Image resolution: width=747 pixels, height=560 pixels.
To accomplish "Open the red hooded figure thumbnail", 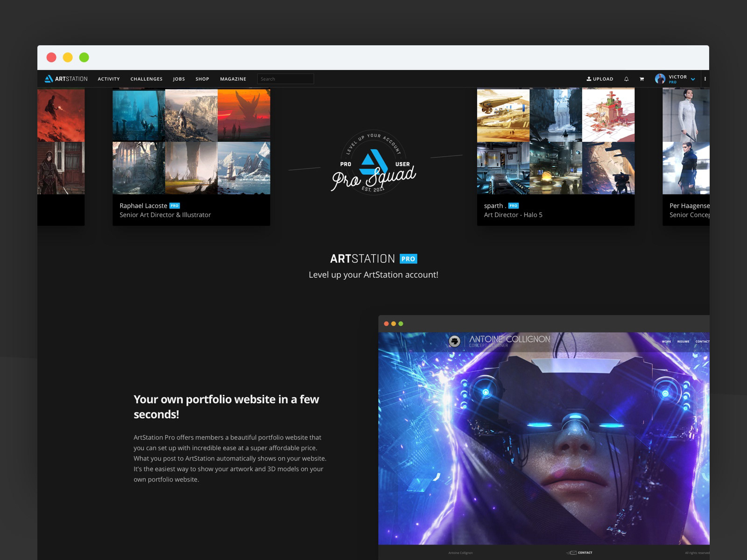I will [61, 115].
